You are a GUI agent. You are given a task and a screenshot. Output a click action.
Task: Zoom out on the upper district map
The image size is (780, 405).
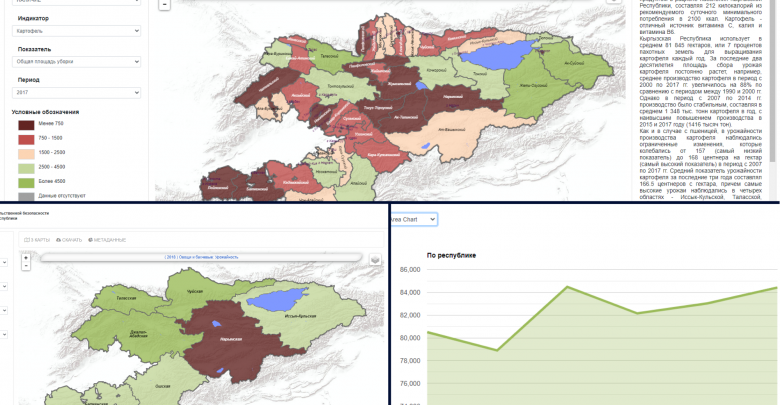coord(164,4)
